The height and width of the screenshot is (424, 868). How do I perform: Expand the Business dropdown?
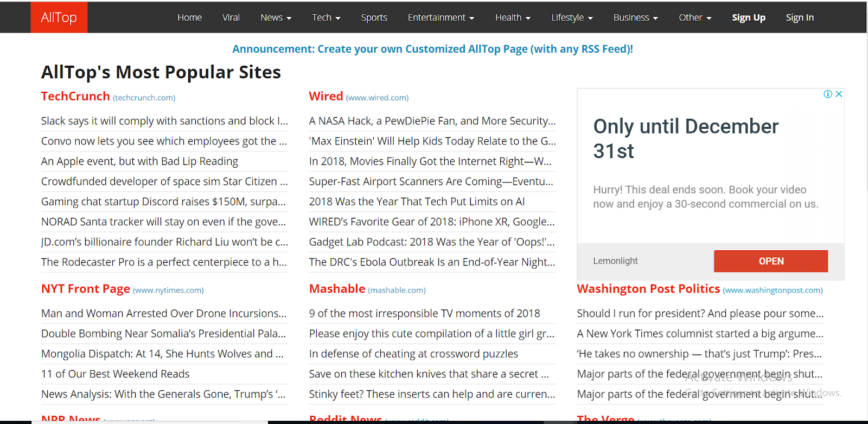point(635,17)
